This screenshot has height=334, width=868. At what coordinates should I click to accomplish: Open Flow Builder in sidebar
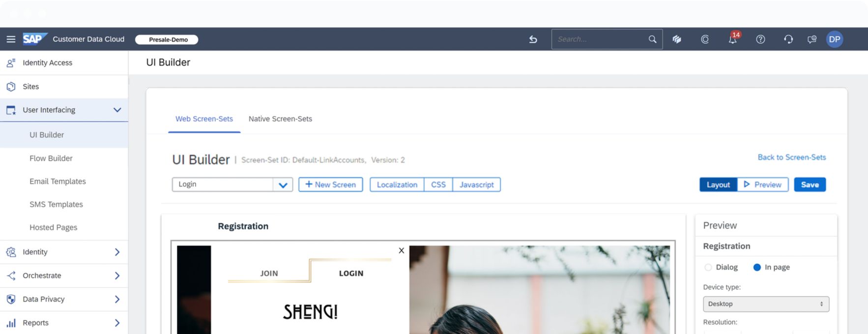click(x=51, y=158)
